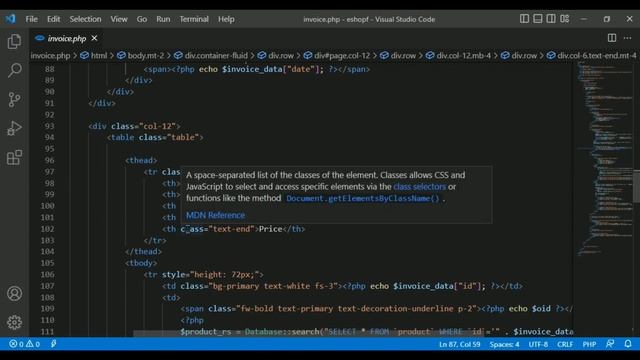The image size is (640, 360).
Task: Open the Extensions view
Action: click(14, 157)
